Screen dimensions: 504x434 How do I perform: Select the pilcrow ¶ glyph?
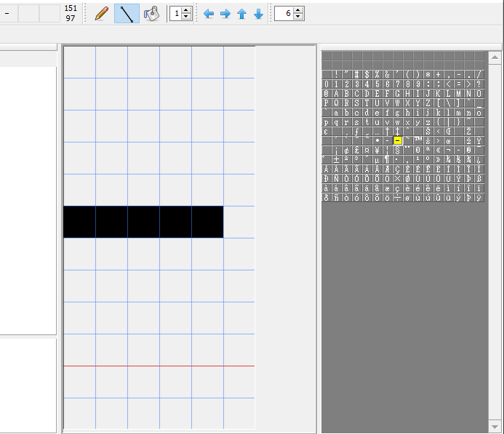[x=388, y=159]
